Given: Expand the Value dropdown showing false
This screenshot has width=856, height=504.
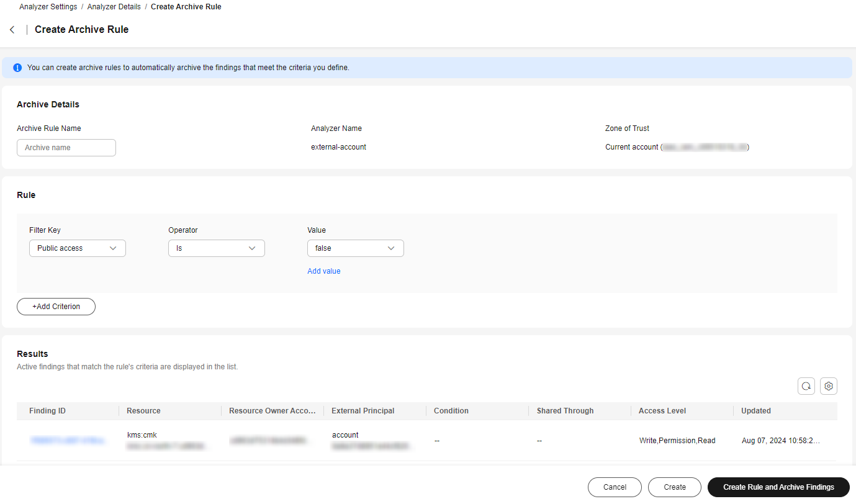Looking at the screenshot, I should pyautogui.click(x=355, y=248).
